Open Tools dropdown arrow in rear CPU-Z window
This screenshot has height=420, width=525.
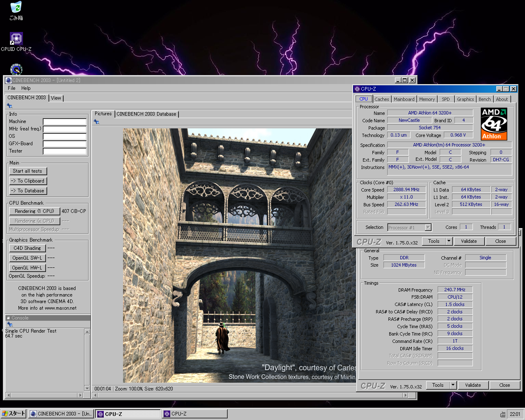[x=453, y=385]
